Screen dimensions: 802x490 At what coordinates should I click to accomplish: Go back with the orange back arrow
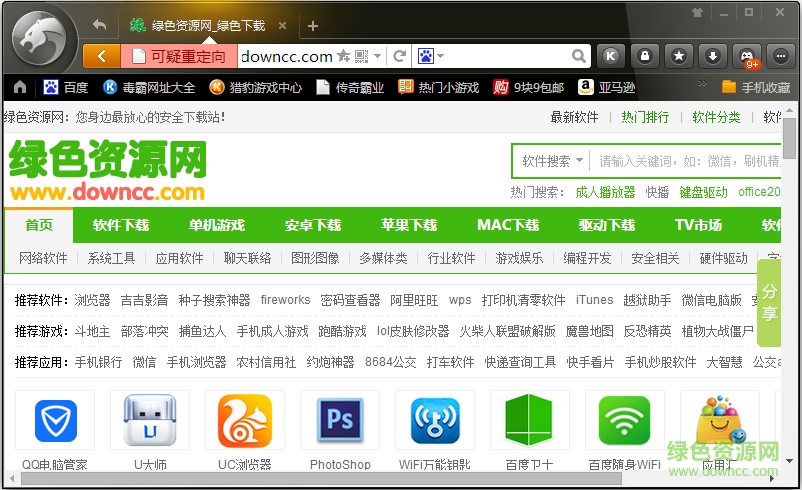[x=101, y=56]
